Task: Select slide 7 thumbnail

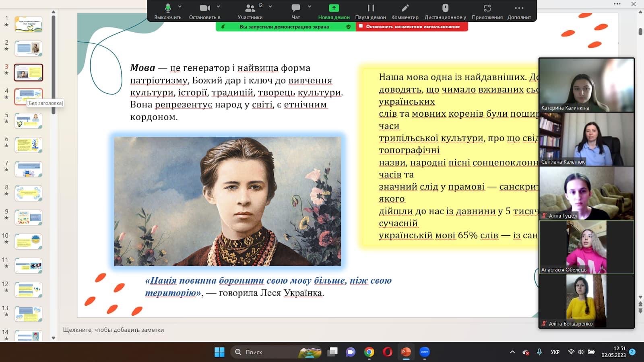Action: coord(29,169)
